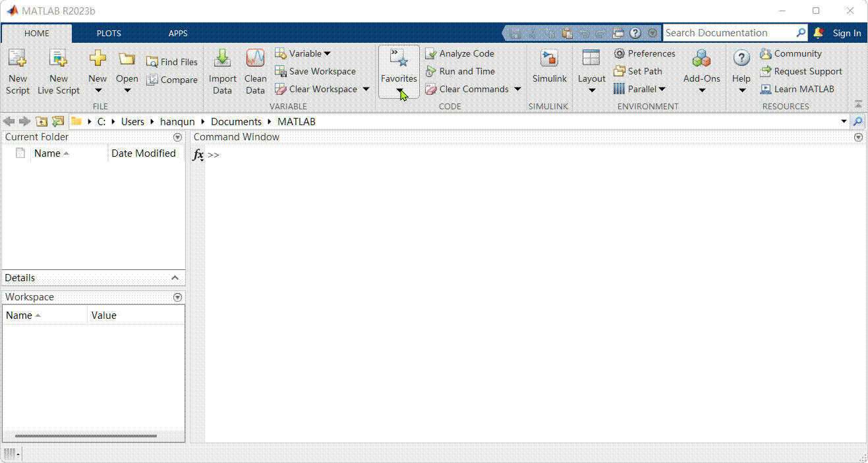Viewport: 868px width, 463px height.
Task: Open the Set Path dialog
Action: pos(637,71)
